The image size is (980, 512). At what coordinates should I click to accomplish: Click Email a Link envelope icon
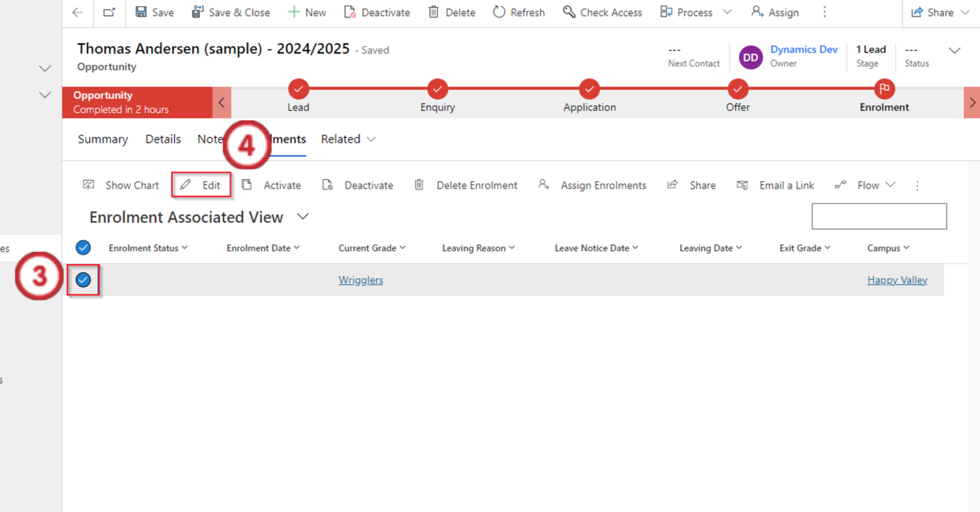[x=742, y=185]
